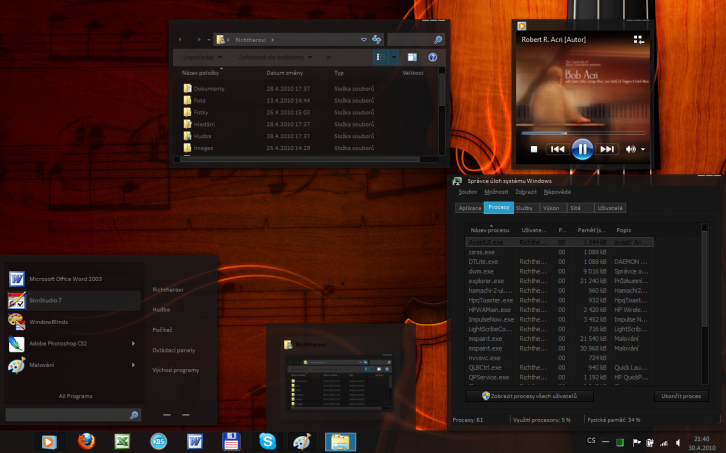This screenshot has height=453, width=726.
Task: Expand Adobe Photoshop CS2 jump list arrow
Action: click(x=133, y=343)
